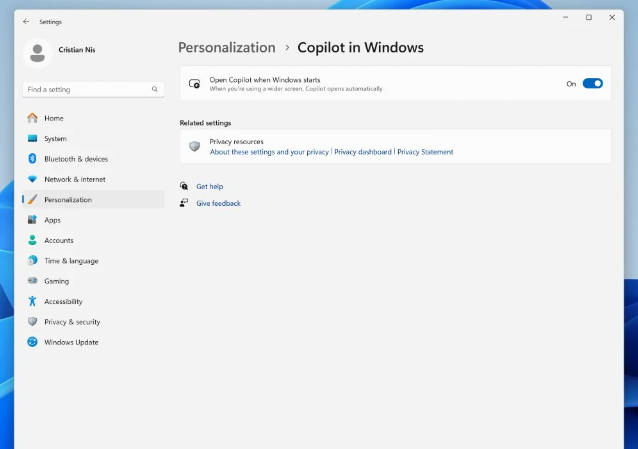Open Bluetooth & devices section
The height and width of the screenshot is (449, 638).
coord(94,159)
